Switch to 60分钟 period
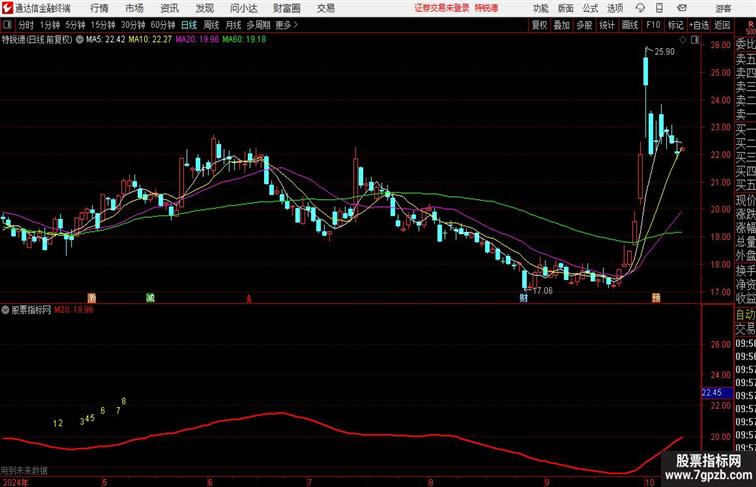Image resolution: width=756 pixels, height=487 pixels. [162, 25]
